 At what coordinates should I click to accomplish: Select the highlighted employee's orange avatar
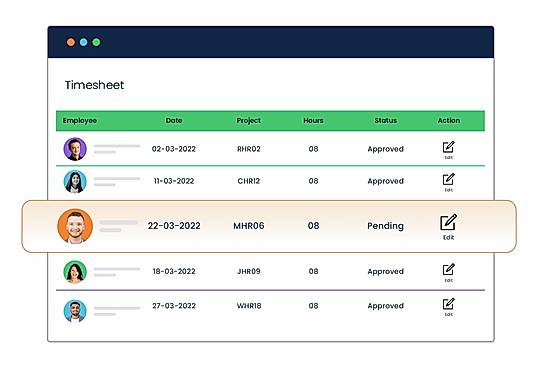(x=75, y=226)
